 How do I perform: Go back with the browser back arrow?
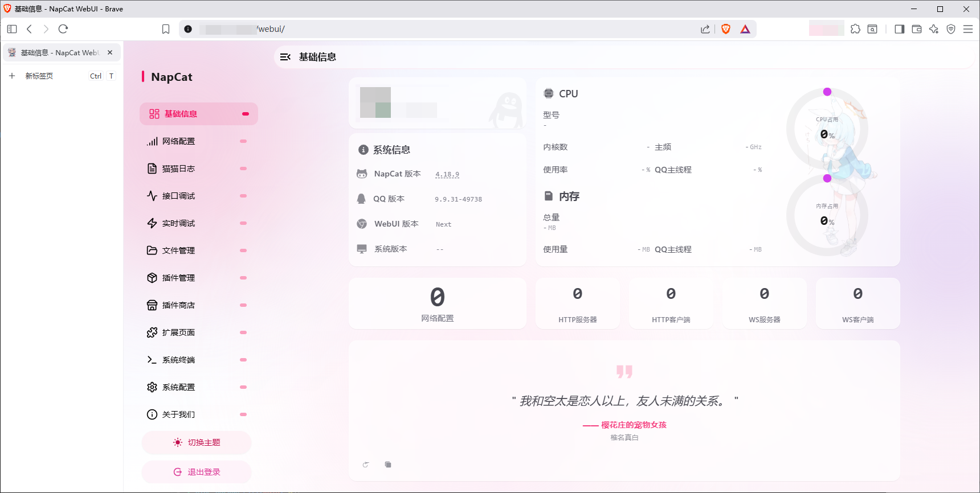click(30, 29)
